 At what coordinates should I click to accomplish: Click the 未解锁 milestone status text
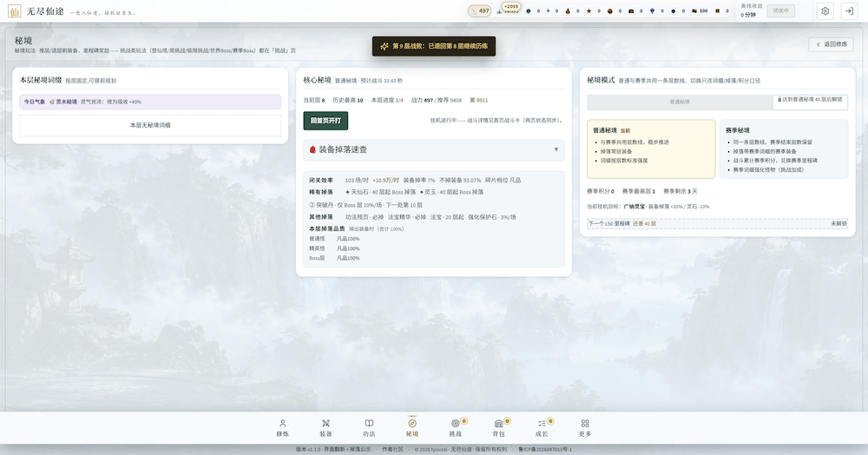tap(838, 224)
